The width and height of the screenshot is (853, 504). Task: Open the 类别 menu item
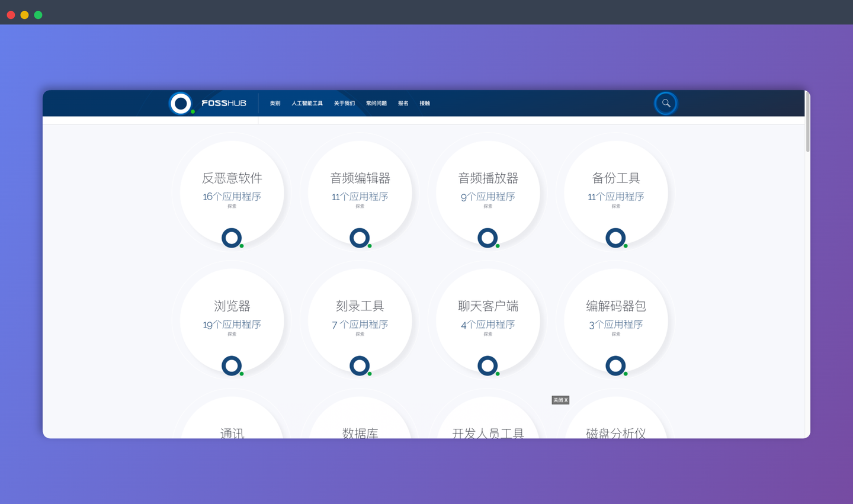pos(275,103)
